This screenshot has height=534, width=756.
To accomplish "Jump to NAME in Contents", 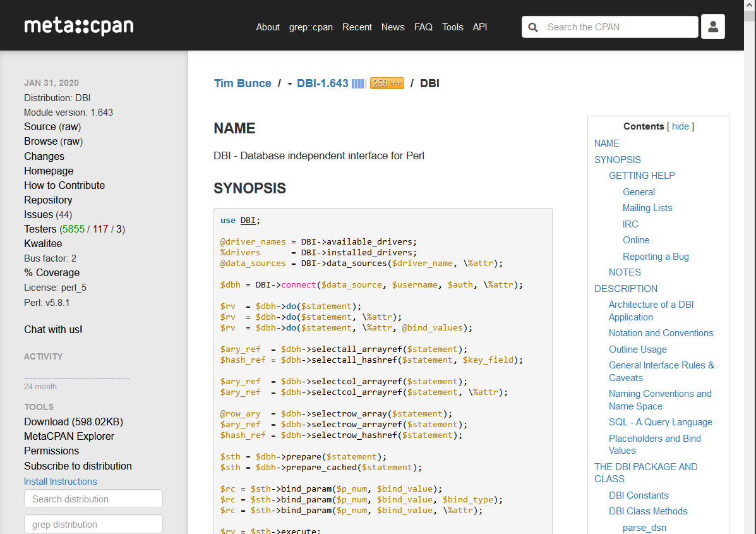I will coord(606,143).
